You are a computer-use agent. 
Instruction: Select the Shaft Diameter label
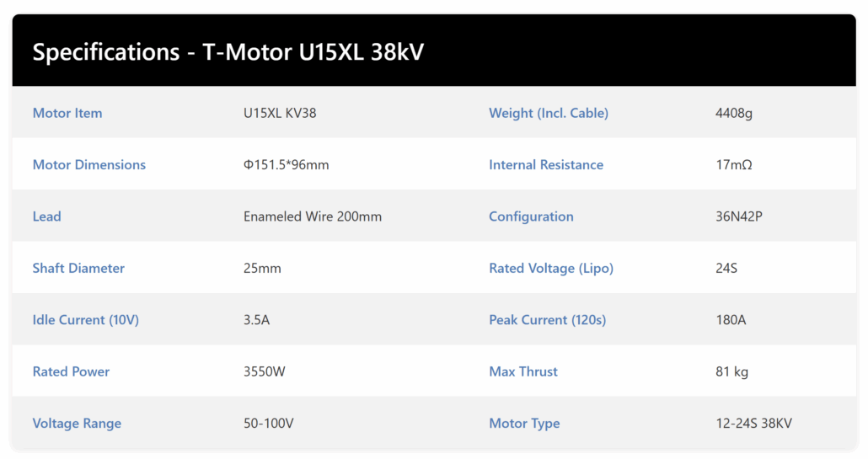(78, 269)
